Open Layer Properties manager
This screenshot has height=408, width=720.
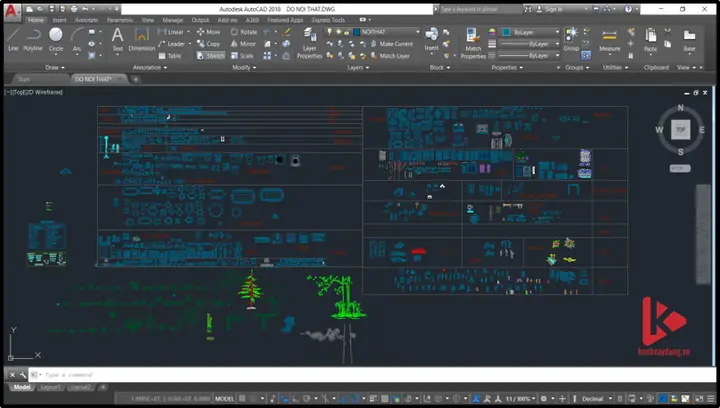pos(309,43)
